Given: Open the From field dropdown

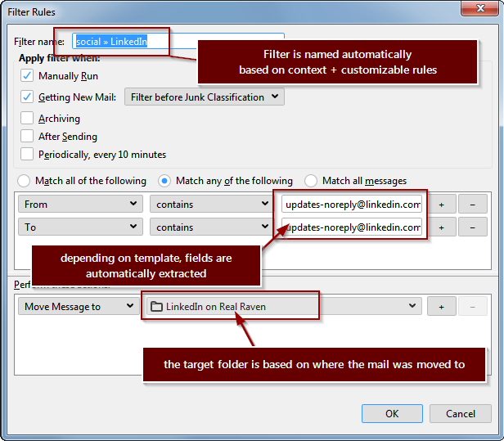Looking at the screenshot, I should pyautogui.click(x=80, y=204).
